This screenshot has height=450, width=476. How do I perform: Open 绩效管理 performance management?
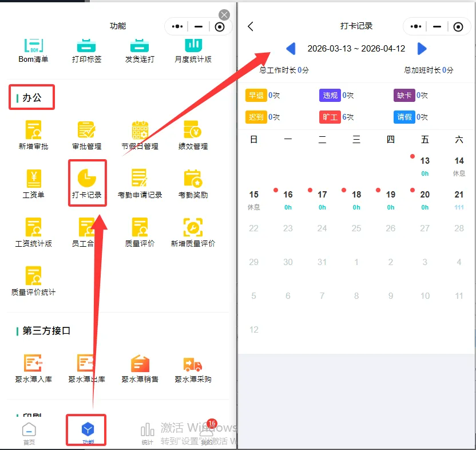pyautogui.click(x=193, y=131)
